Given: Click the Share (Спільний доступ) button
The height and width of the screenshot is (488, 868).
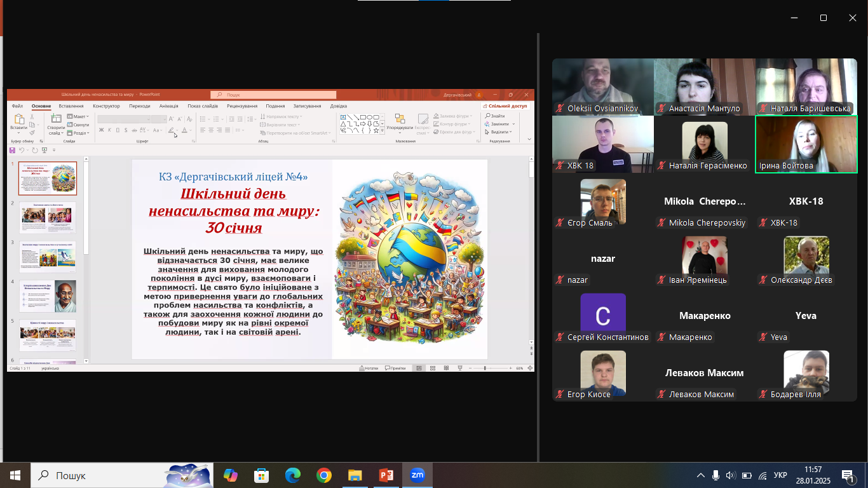Looking at the screenshot, I should (505, 106).
